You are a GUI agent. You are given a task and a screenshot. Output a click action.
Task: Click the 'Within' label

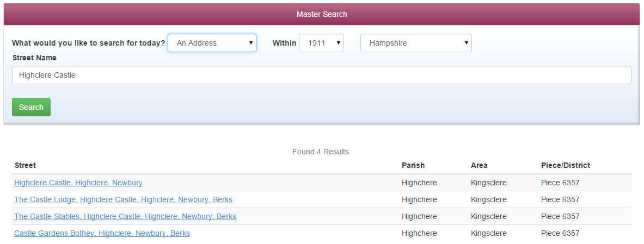(284, 43)
